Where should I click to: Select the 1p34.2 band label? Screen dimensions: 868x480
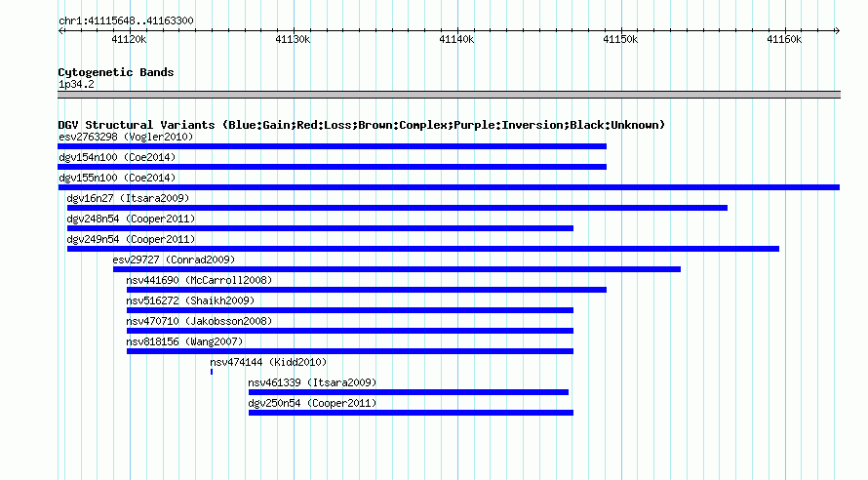[76, 84]
